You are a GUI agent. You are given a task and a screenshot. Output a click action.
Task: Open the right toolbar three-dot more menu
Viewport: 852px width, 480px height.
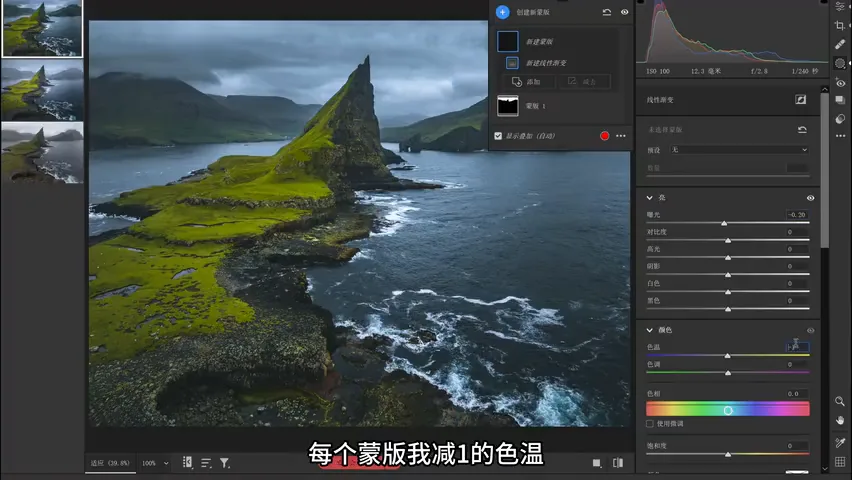840,136
